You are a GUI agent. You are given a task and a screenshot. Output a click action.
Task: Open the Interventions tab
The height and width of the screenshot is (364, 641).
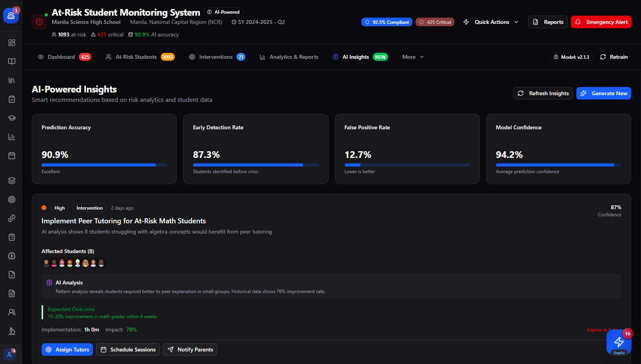click(217, 57)
